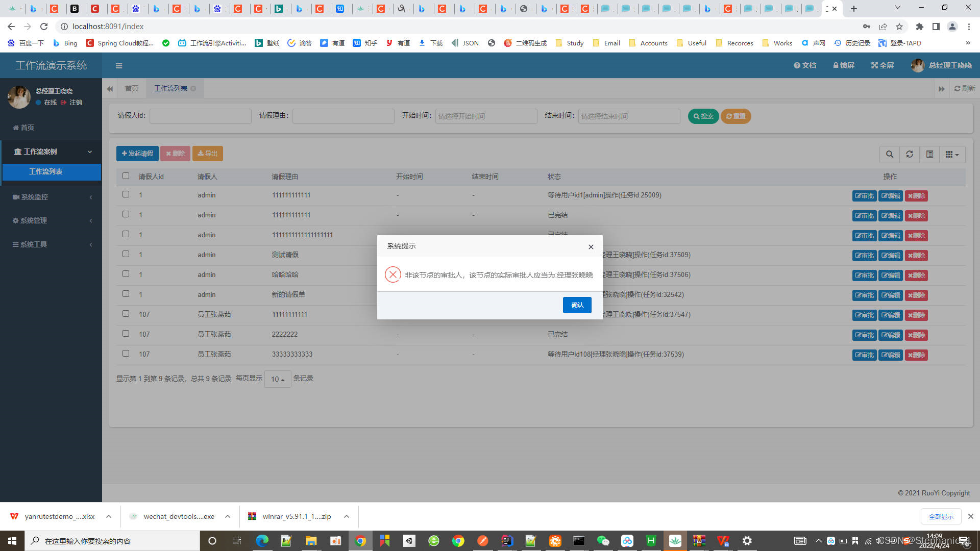The width and height of the screenshot is (980, 551).
Task: Click the lock screen icon 锁屏
Action: [x=843, y=65]
